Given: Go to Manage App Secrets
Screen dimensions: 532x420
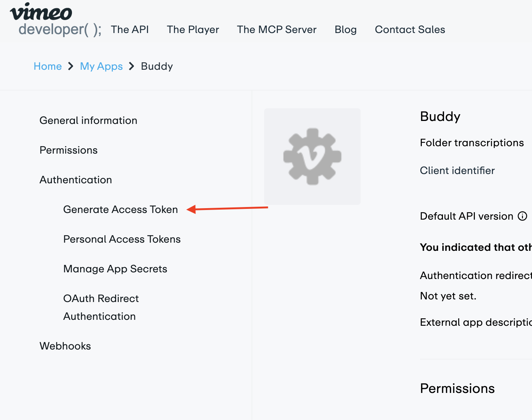Looking at the screenshot, I should pyautogui.click(x=115, y=269).
